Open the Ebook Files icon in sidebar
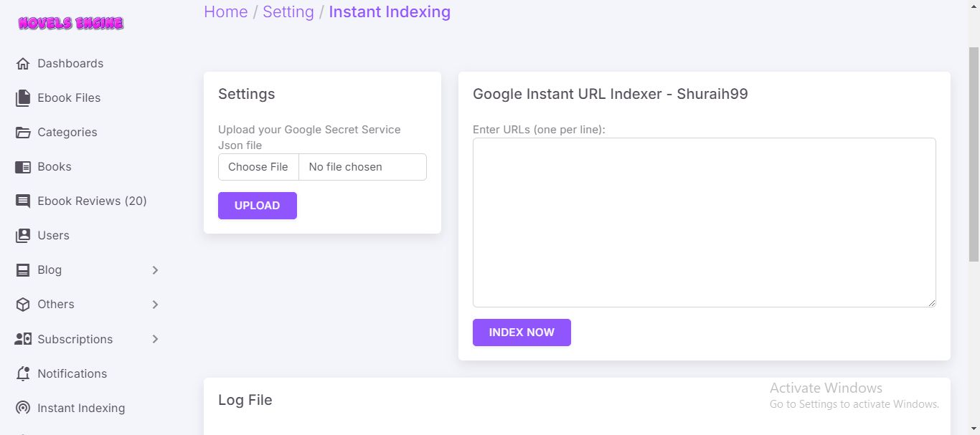Screen dimensions: 980x435 tap(23, 98)
